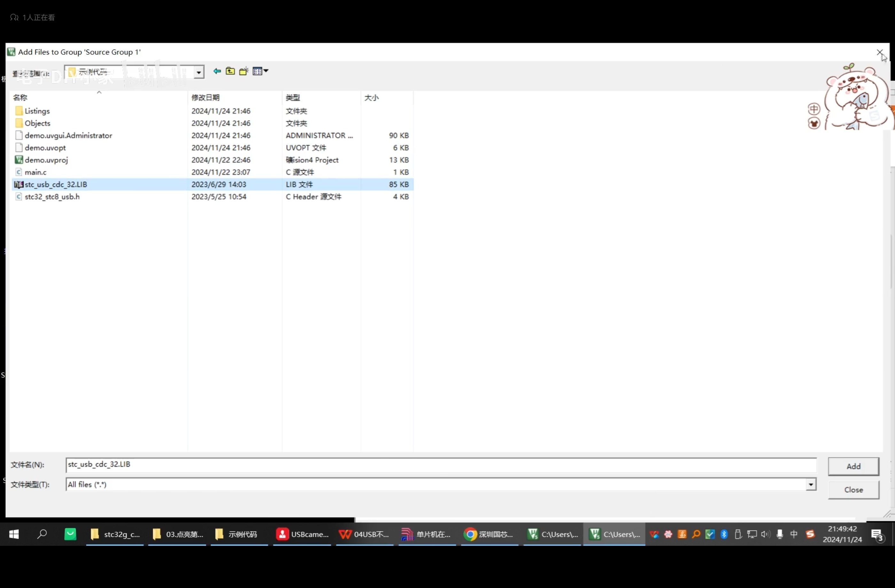Click the taskbar search magnifier icon
The height and width of the screenshot is (588, 895).
tap(42, 534)
